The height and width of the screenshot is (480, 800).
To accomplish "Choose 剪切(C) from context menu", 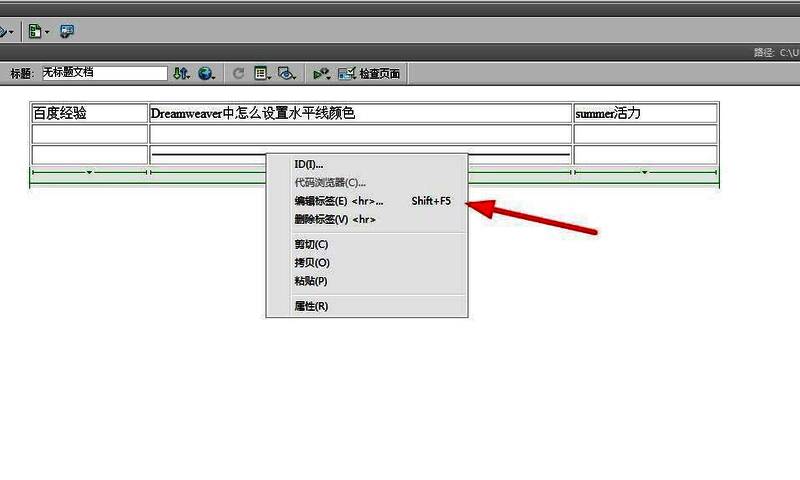I will pyautogui.click(x=311, y=245).
